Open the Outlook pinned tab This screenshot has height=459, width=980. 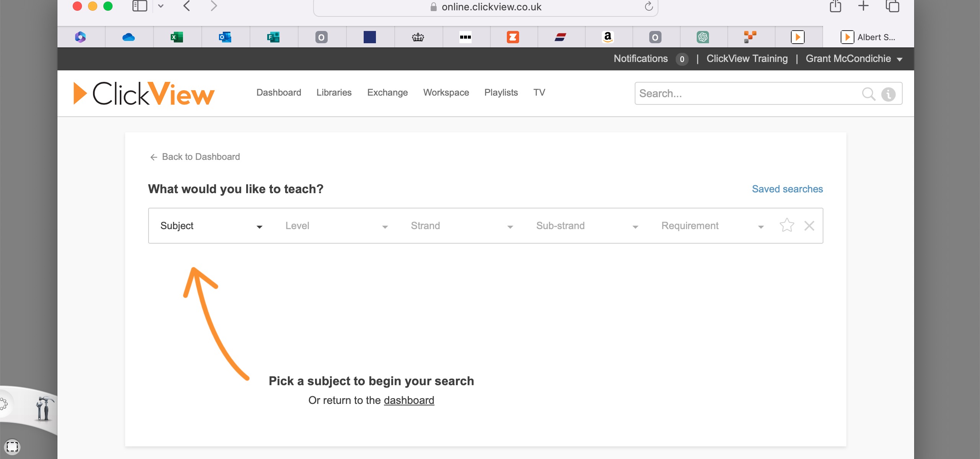pyautogui.click(x=225, y=37)
